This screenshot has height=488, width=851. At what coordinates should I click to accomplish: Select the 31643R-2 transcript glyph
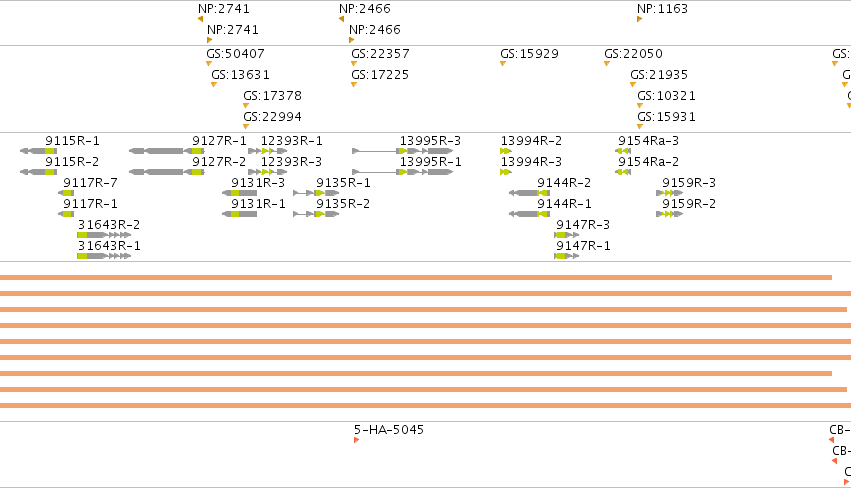tap(104, 235)
